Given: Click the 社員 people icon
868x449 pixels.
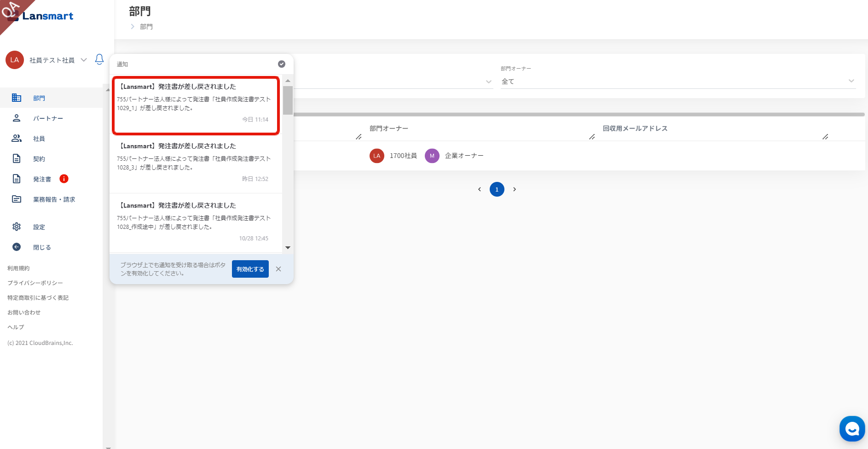Looking at the screenshot, I should tap(17, 138).
